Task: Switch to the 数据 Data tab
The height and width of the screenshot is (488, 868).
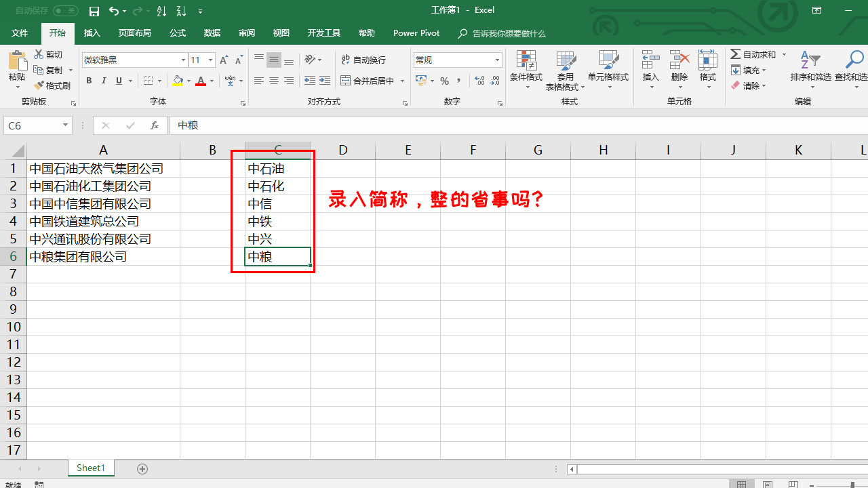Action: pyautogui.click(x=212, y=33)
